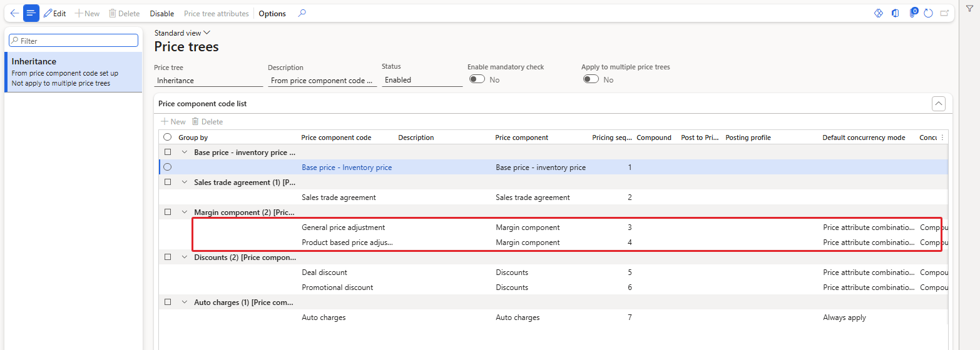Check the Discounts group checkbox

coord(167,257)
